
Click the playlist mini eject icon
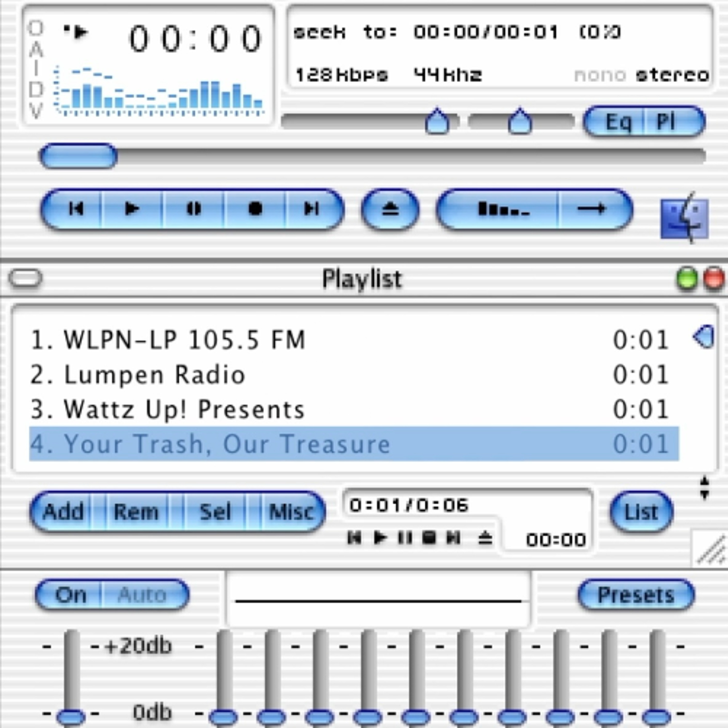click(x=485, y=538)
